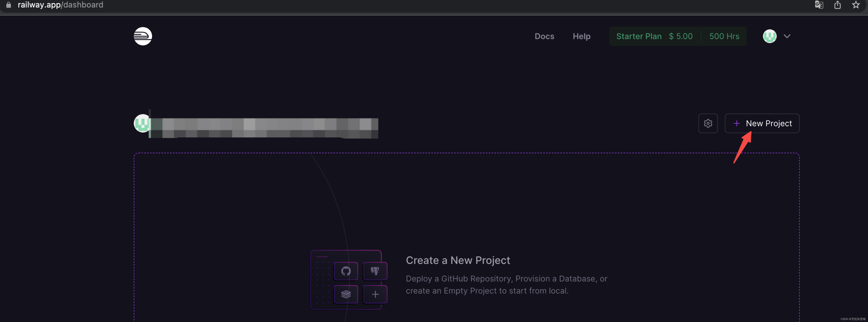Open the user avatar in the header

[x=770, y=36]
